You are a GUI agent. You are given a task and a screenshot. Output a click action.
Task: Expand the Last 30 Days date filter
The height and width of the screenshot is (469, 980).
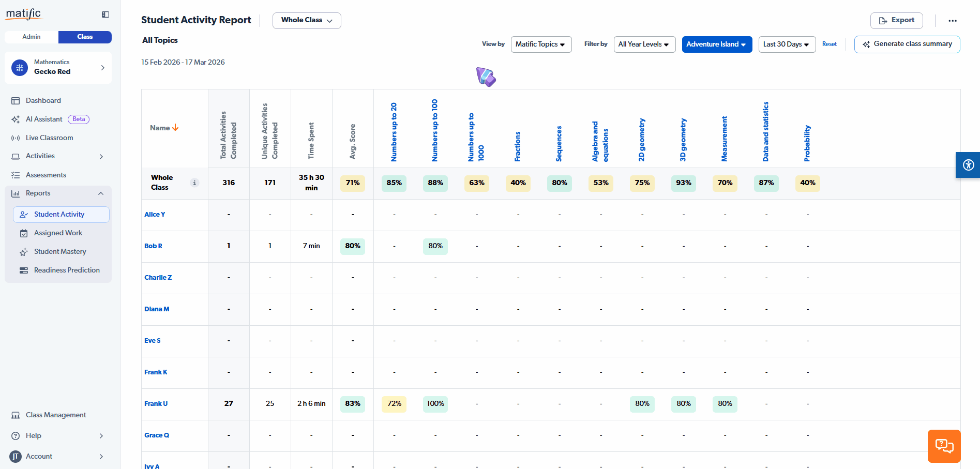(x=786, y=44)
